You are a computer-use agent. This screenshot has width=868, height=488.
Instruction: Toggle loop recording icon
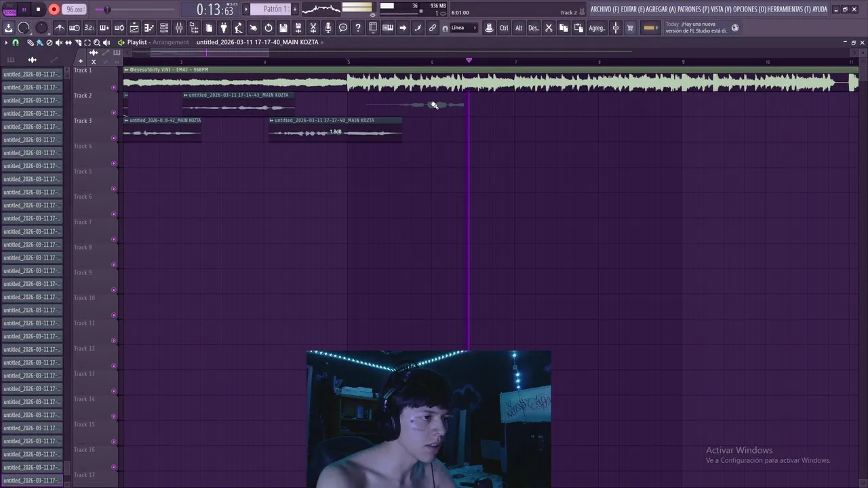119,28
